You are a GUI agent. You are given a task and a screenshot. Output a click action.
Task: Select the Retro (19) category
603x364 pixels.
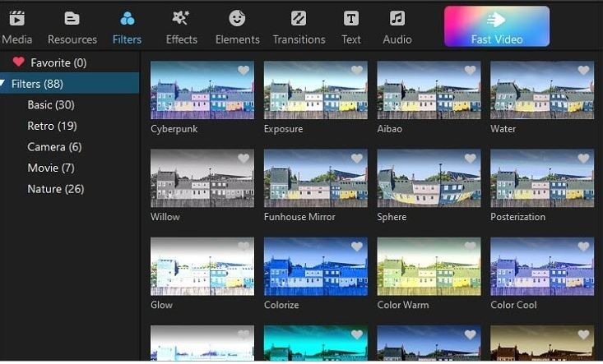[53, 126]
